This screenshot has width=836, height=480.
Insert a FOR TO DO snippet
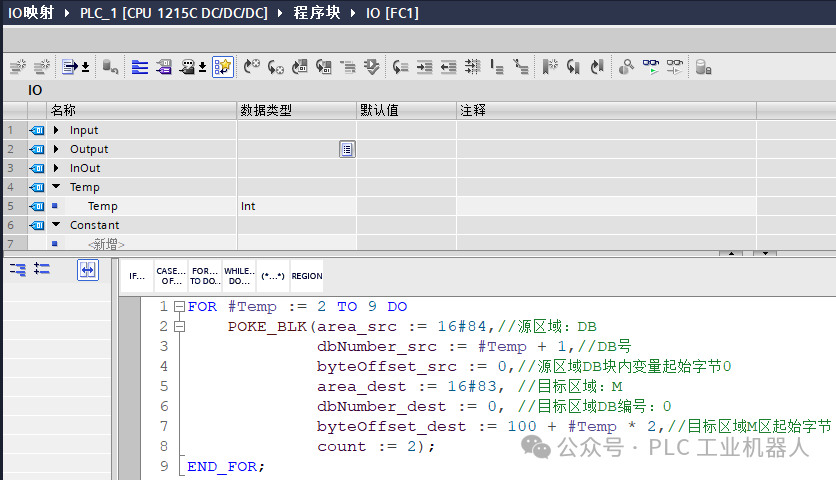coord(205,276)
